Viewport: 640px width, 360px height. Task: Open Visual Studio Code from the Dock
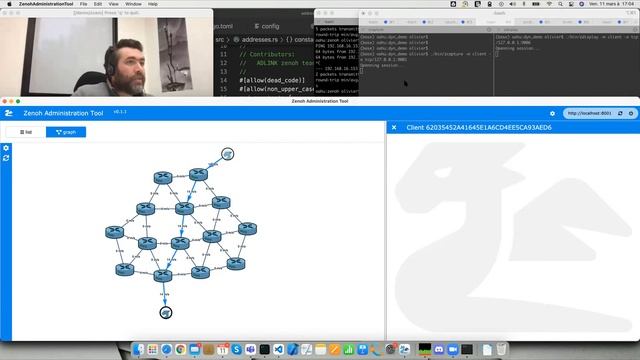point(278,349)
